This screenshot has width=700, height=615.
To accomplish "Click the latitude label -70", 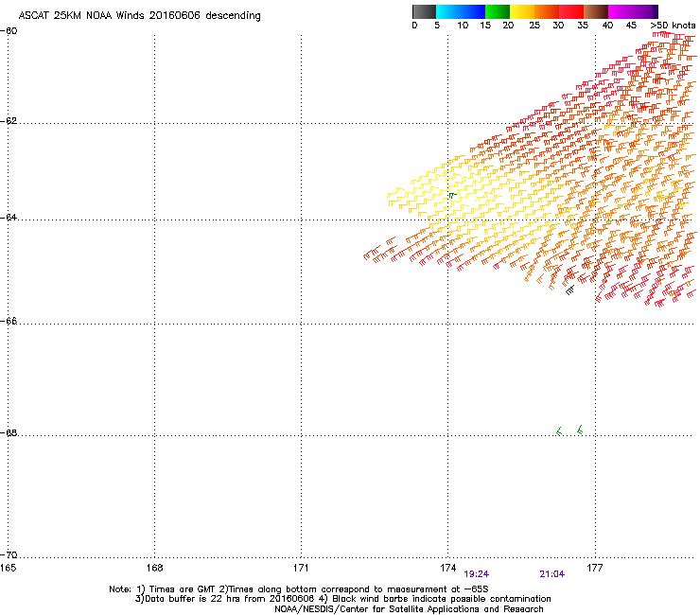I will tap(9, 554).
